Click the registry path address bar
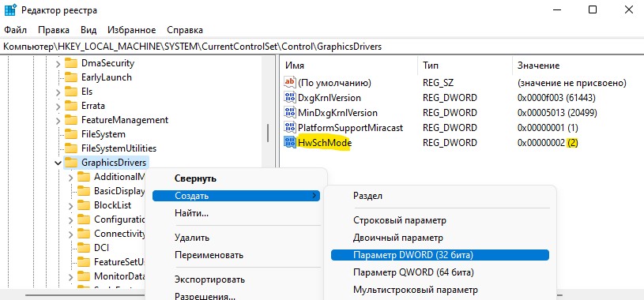This screenshot has height=300, width=644. pyautogui.click(x=322, y=47)
